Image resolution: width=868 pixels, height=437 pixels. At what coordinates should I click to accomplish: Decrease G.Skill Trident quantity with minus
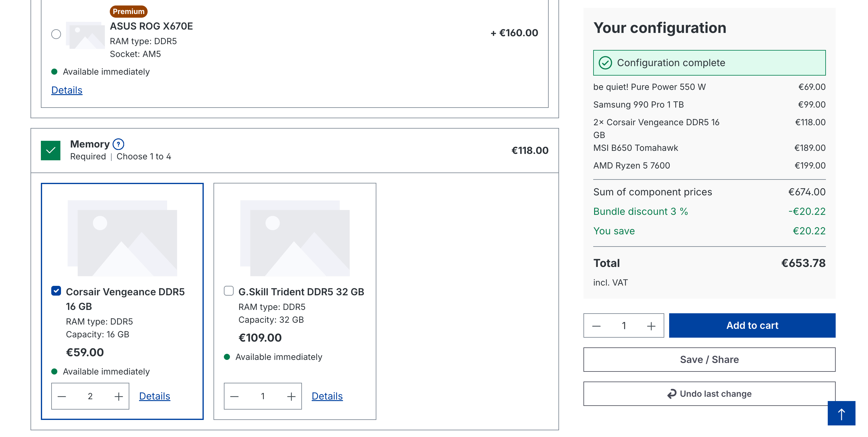(x=234, y=396)
